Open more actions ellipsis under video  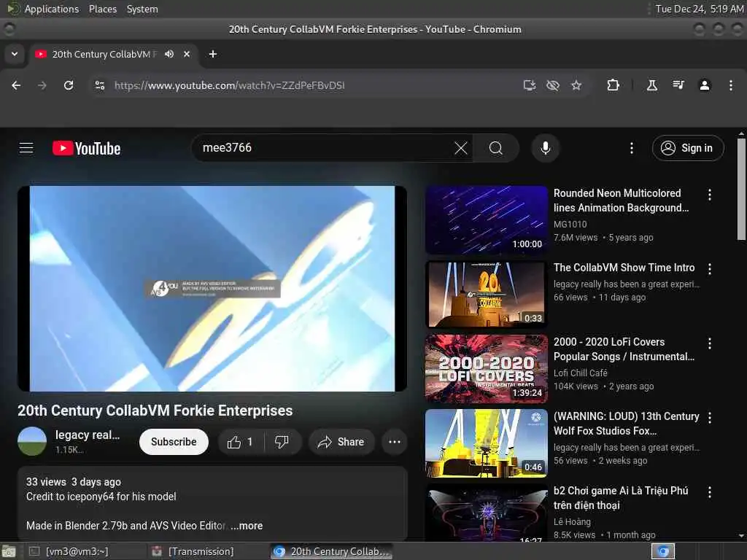[x=395, y=442]
